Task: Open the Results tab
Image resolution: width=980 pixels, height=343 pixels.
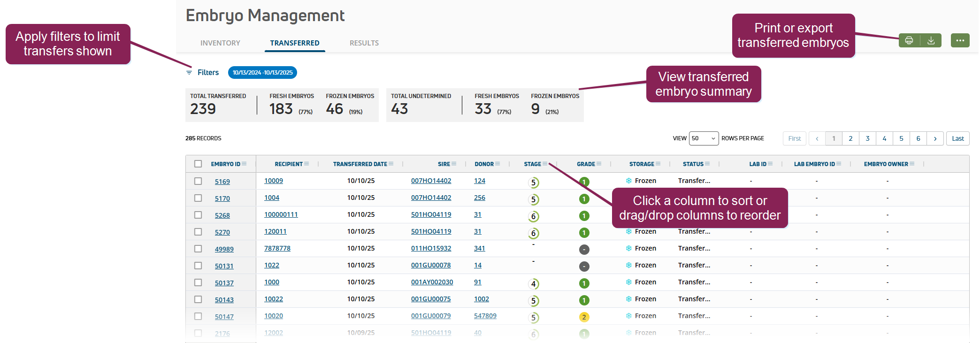Action: [x=364, y=43]
